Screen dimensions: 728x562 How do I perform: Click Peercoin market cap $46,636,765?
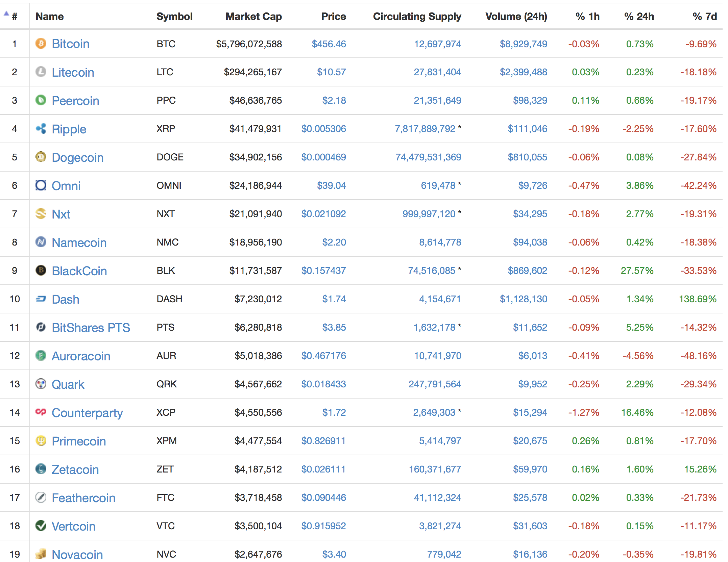tap(256, 100)
